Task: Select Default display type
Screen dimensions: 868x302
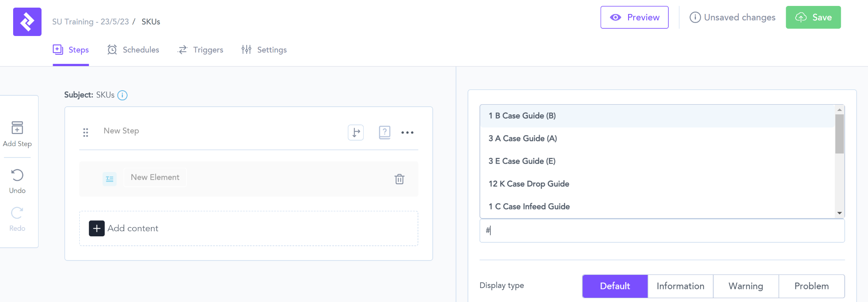Action: tap(615, 286)
